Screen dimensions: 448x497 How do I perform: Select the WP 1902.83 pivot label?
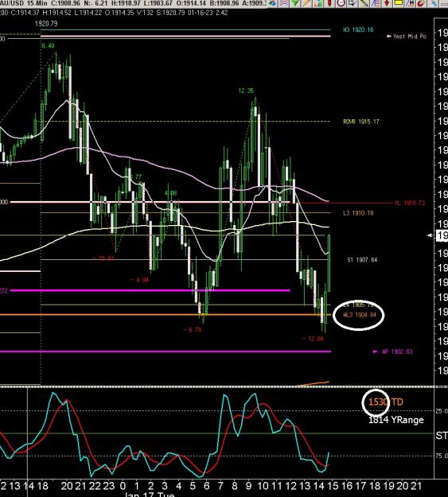pyautogui.click(x=397, y=351)
